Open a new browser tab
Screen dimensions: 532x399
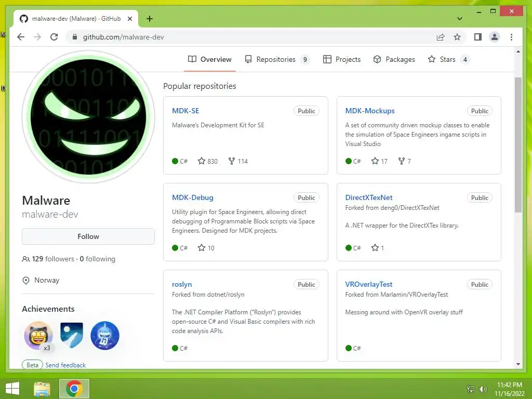point(149,19)
